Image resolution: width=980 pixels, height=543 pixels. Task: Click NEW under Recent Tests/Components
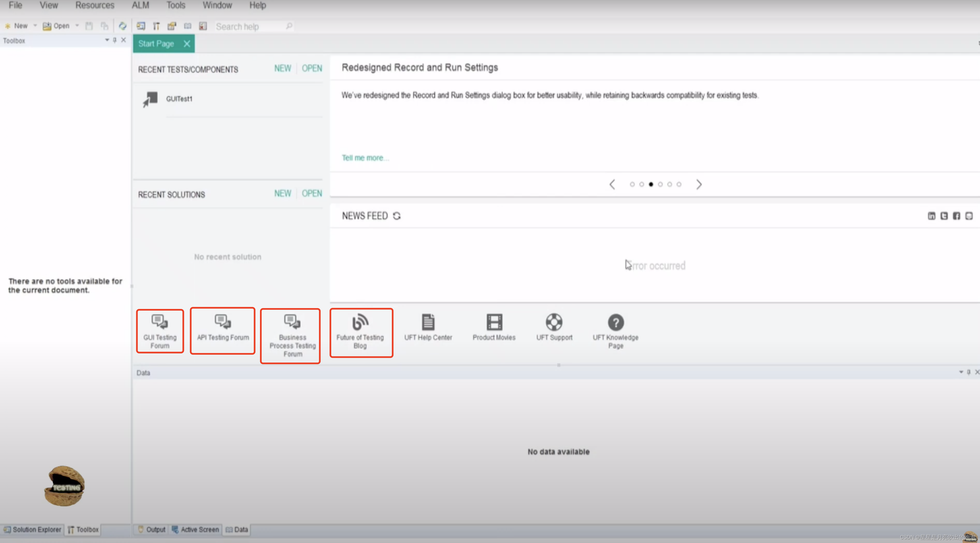click(283, 68)
